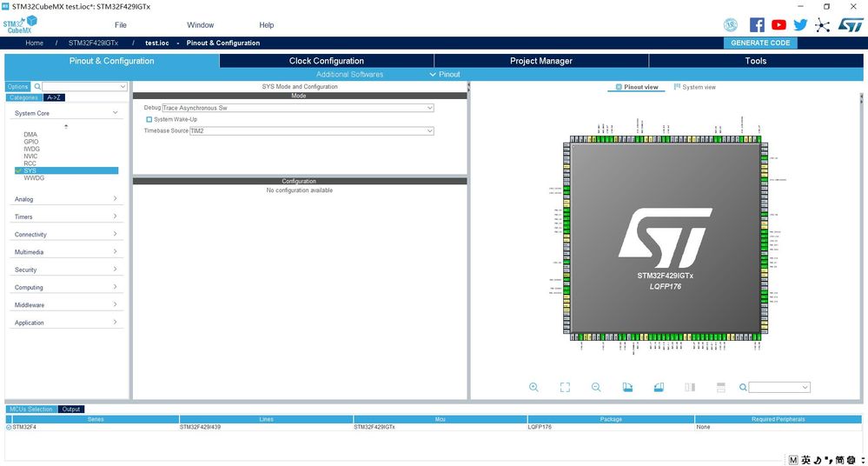Zoom in on the pinout view

tap(533, 387)
